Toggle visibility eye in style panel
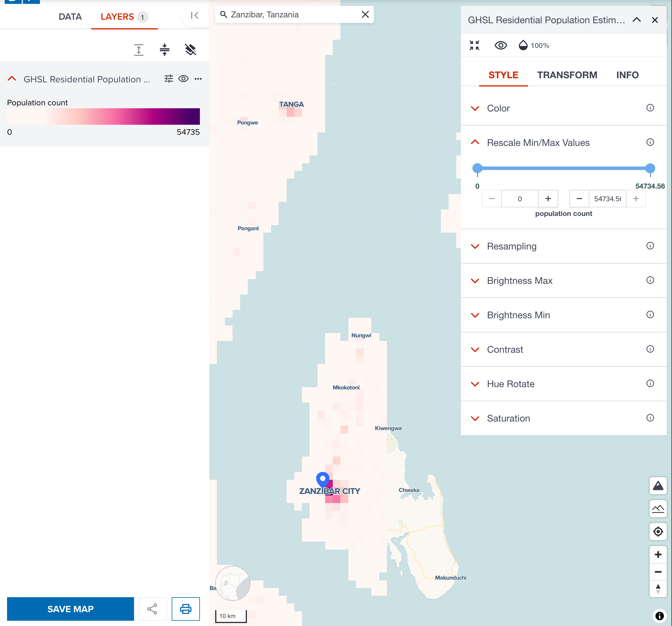 [x=501, y=45]
